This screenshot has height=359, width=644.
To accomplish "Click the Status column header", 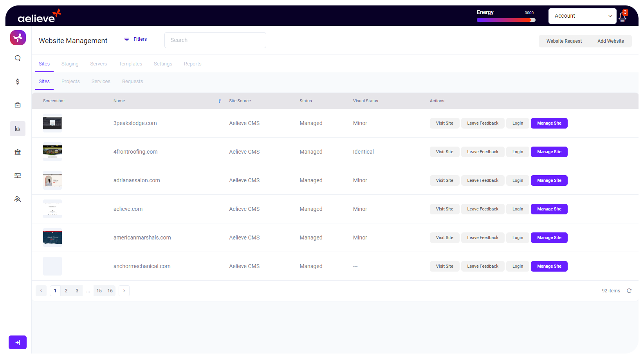I will 306,101.
